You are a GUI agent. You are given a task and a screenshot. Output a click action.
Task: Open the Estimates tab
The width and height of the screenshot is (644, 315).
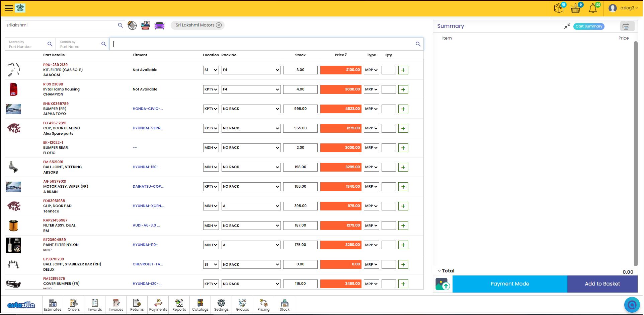[53, 305]
